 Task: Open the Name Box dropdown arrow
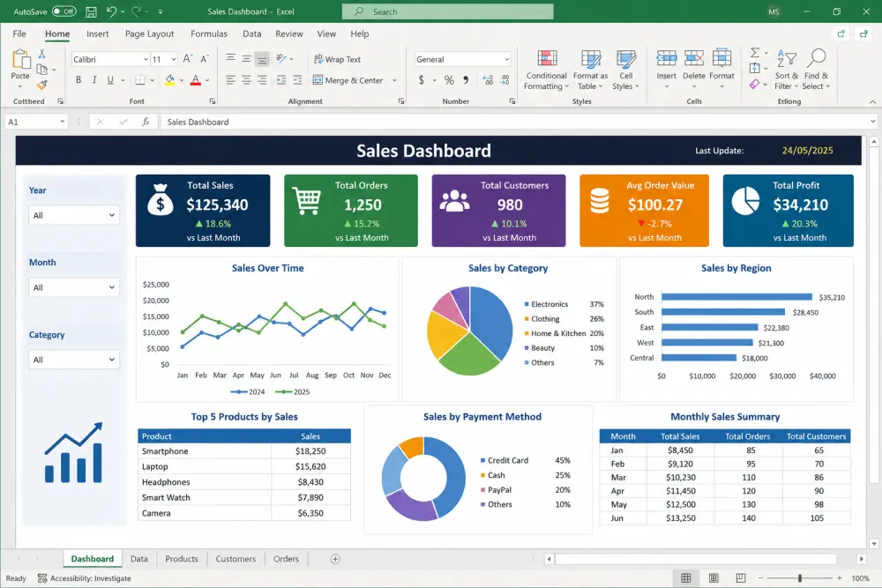pyautogui.click(x=62, y=122)
